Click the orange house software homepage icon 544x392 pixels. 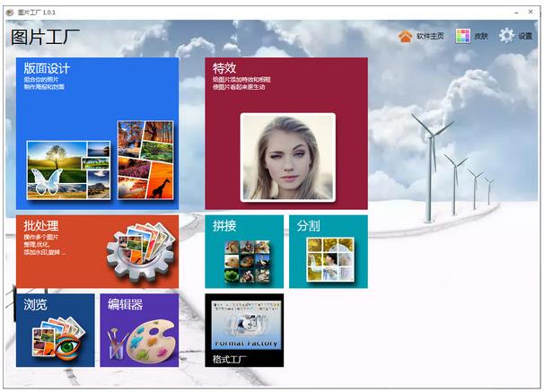405,36
